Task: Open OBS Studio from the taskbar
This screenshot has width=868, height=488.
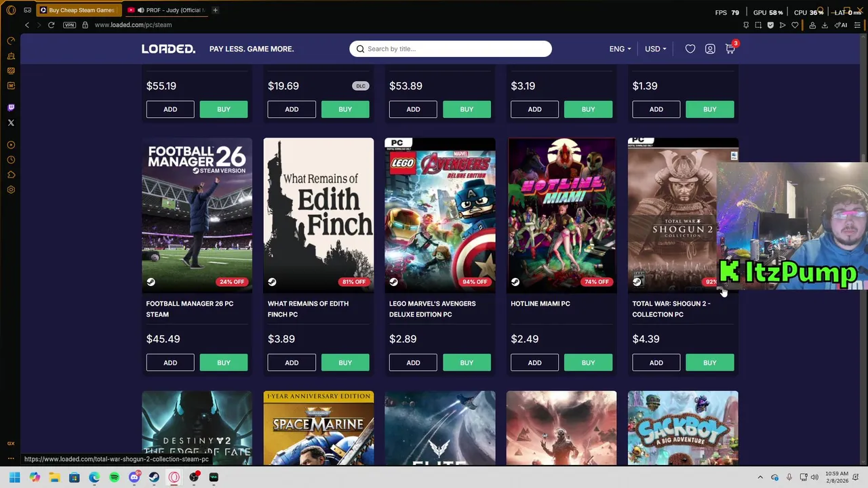Action: [194, 477]
